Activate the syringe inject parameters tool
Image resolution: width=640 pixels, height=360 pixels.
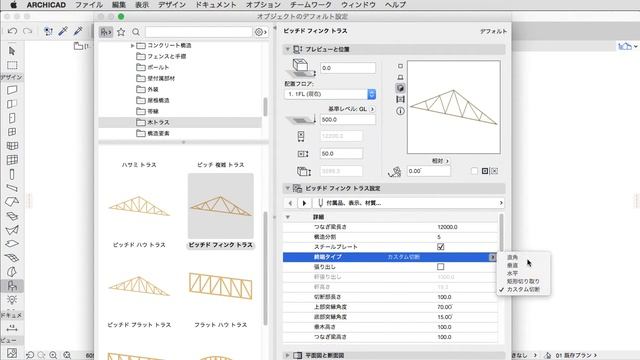pyautogui.click(x=78, y=31)
